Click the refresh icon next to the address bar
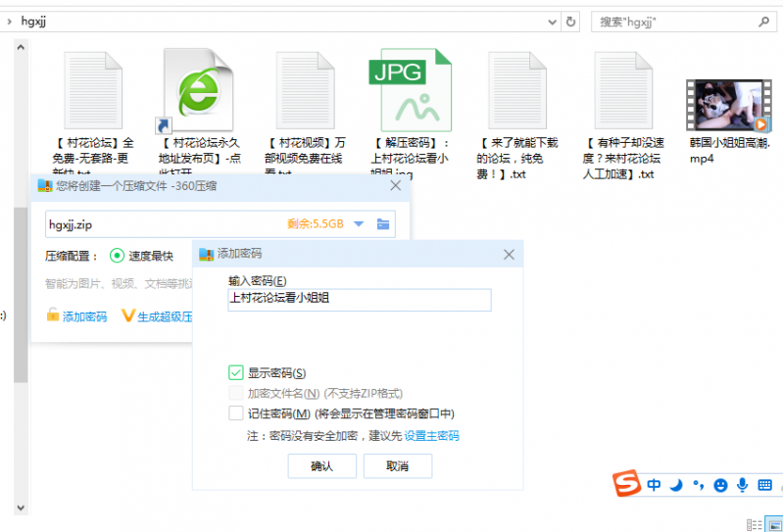Screen dimensions: 783x532 point(570,21)
